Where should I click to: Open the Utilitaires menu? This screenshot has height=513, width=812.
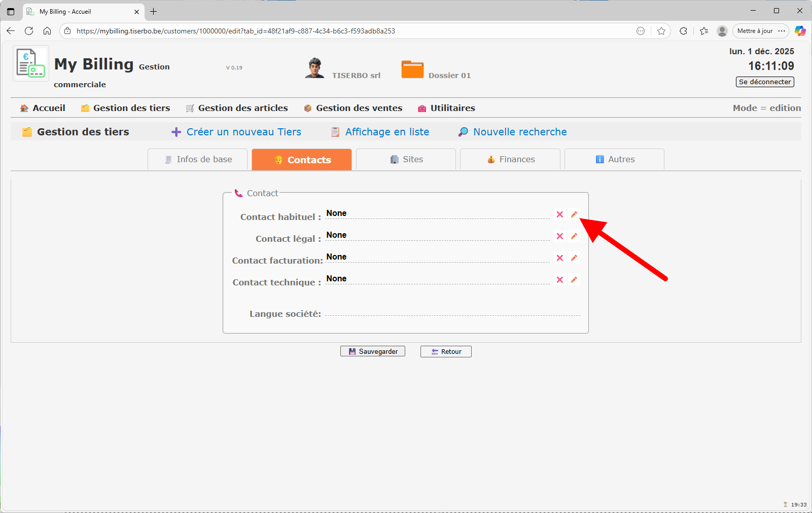[446, 108]
